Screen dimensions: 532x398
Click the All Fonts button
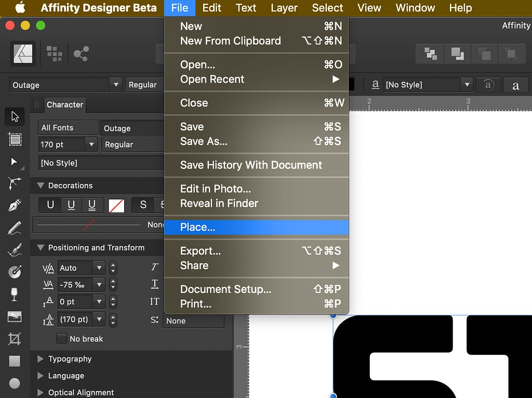tap(68, 127)
